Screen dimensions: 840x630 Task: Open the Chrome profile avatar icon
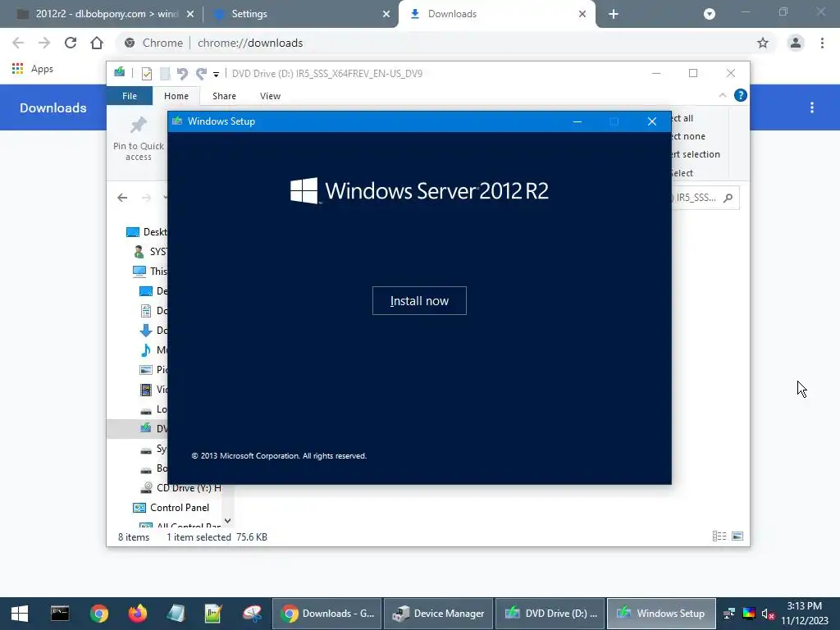pos(796,43)
